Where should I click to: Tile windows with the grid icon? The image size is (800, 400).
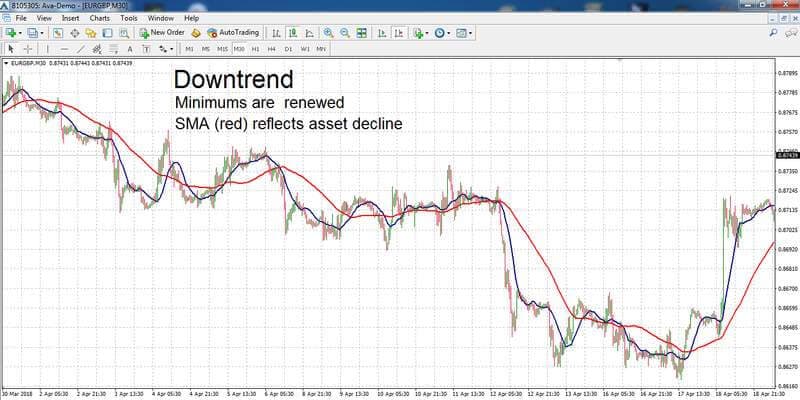(x=362, y=33)
